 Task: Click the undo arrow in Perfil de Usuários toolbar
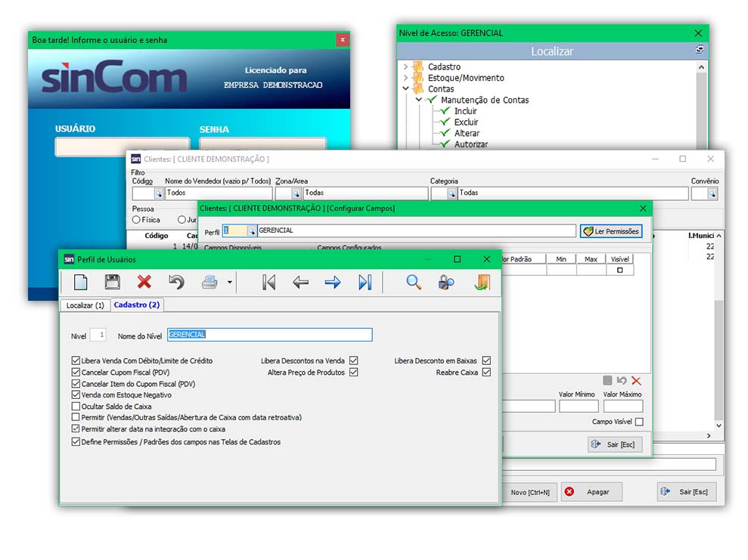[x=176, y=282]
